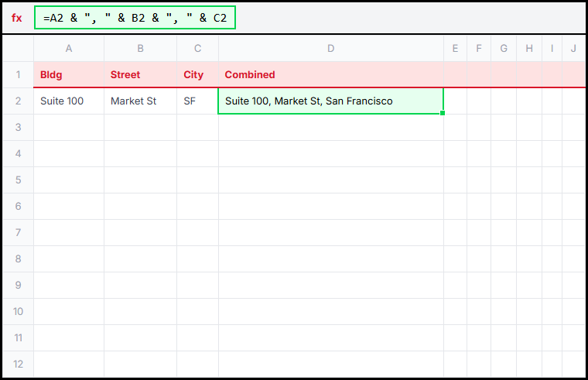
Task: Click the Combined header cell
Action: point(330,75)
